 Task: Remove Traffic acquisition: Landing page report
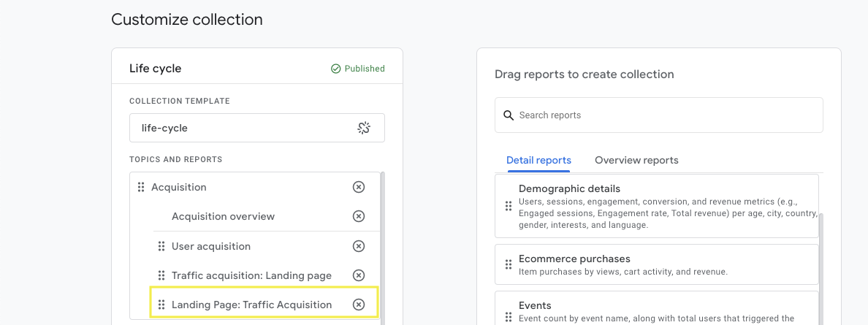pyautogui.click(x=359, y=275)
